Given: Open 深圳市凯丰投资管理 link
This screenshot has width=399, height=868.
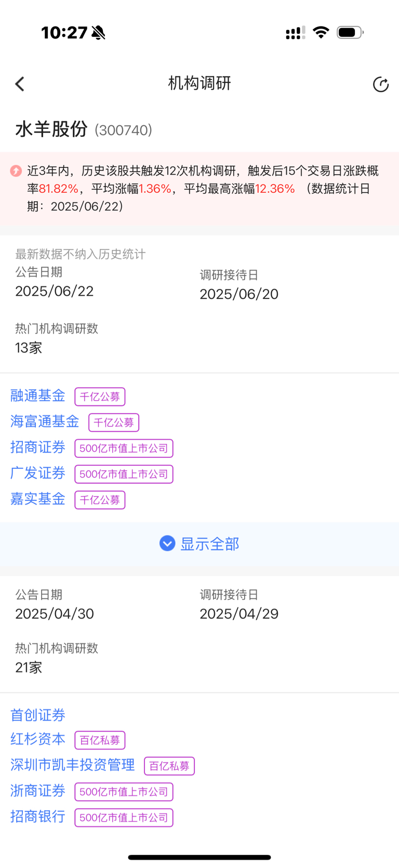Looking at the screenshot, I should (x=73, y=765).
